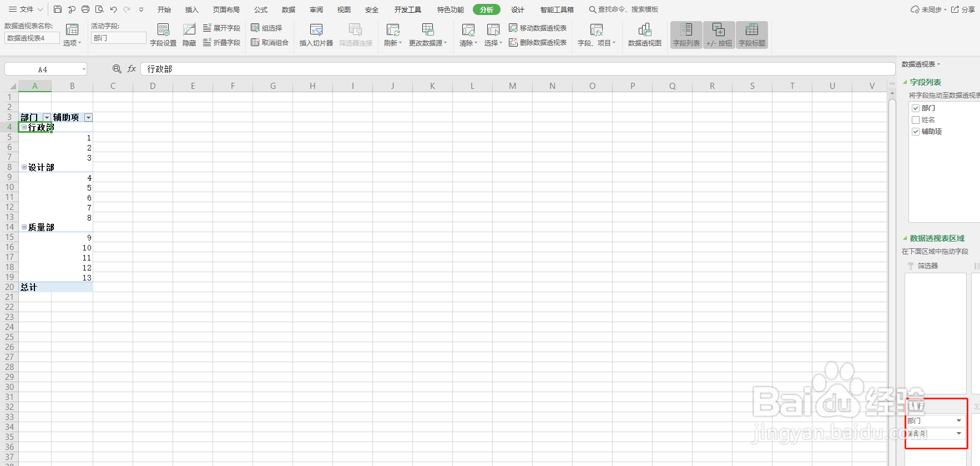This screenshot has width=980, height=466.
Task: Click the 活动字段 input box
Action: click(118, 38)
